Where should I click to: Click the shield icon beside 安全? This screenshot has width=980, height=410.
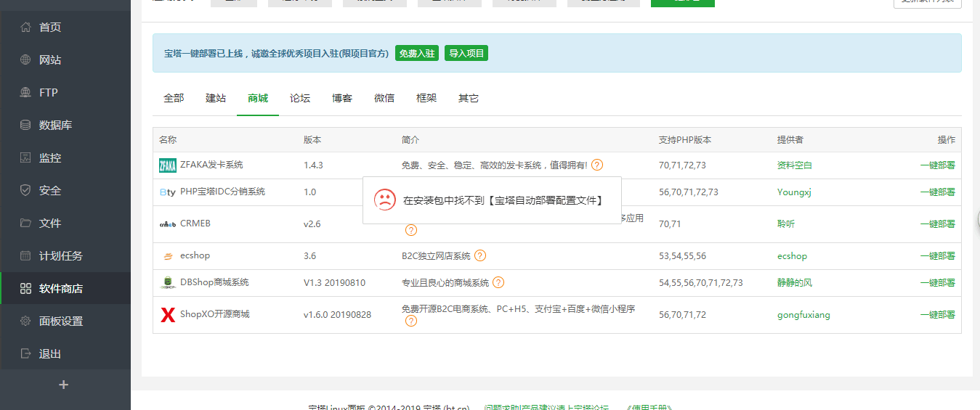(x=25, y=191)
